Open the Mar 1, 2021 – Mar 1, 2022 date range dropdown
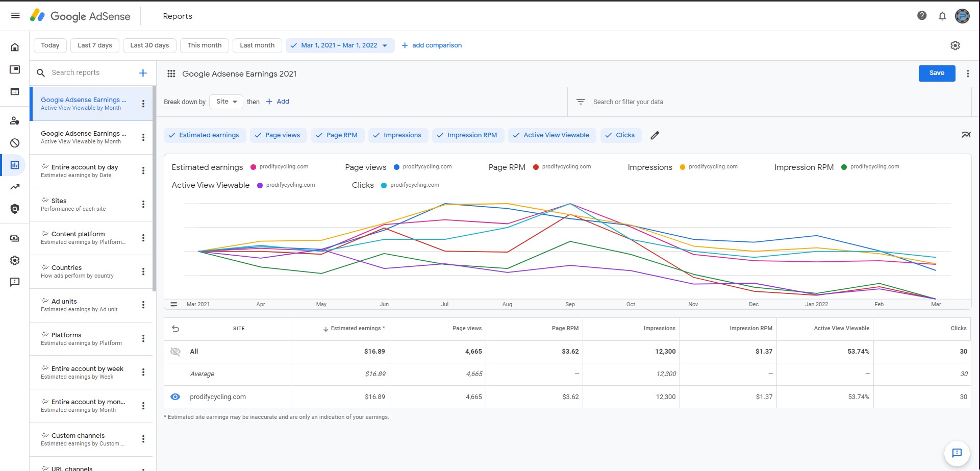This screenshot has width=980, height=471. click(x=340, y=45)
